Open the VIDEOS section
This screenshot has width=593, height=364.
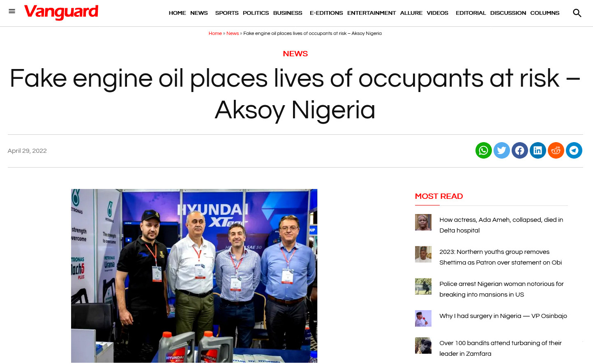tap(437, 13)
